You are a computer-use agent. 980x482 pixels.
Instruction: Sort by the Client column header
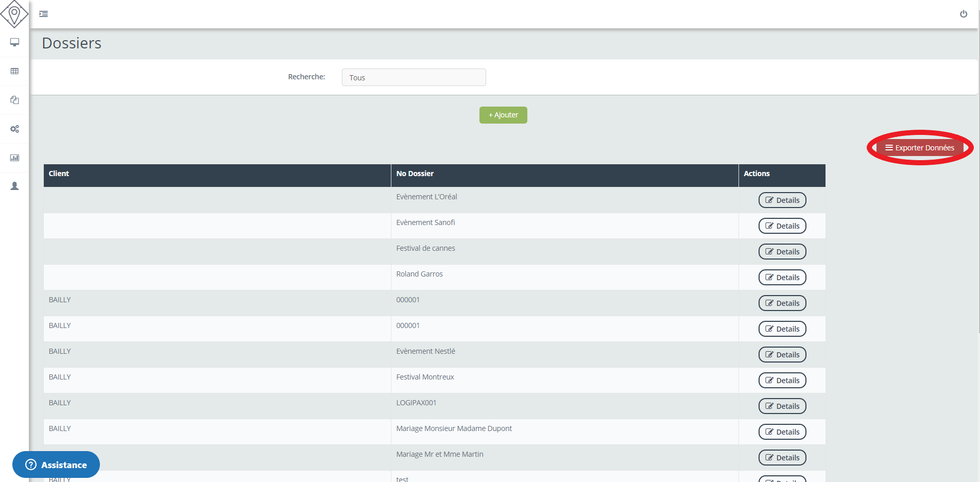pos(59,174)
